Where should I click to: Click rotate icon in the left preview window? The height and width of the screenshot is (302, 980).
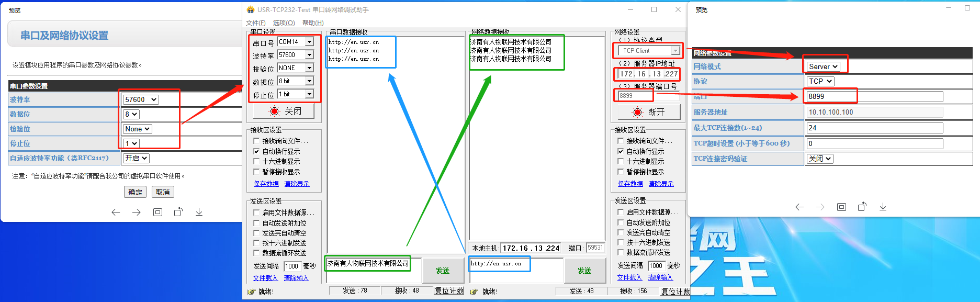click(x=178, y=212)
